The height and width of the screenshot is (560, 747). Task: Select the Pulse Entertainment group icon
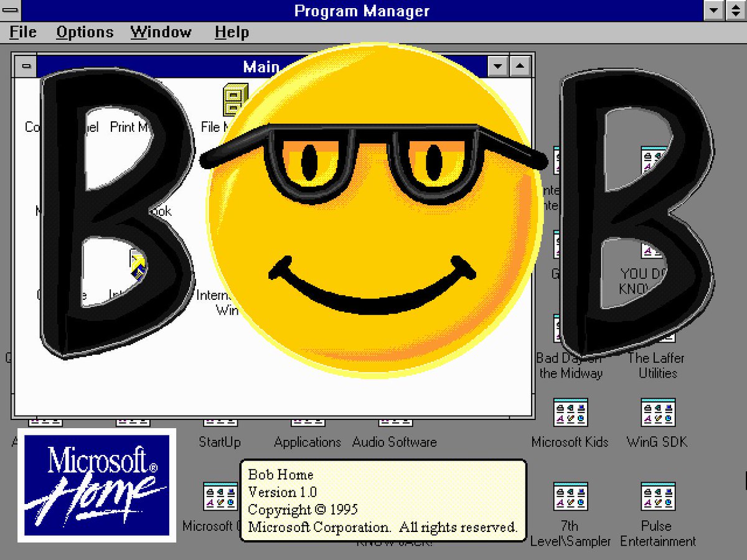(658, 497)
